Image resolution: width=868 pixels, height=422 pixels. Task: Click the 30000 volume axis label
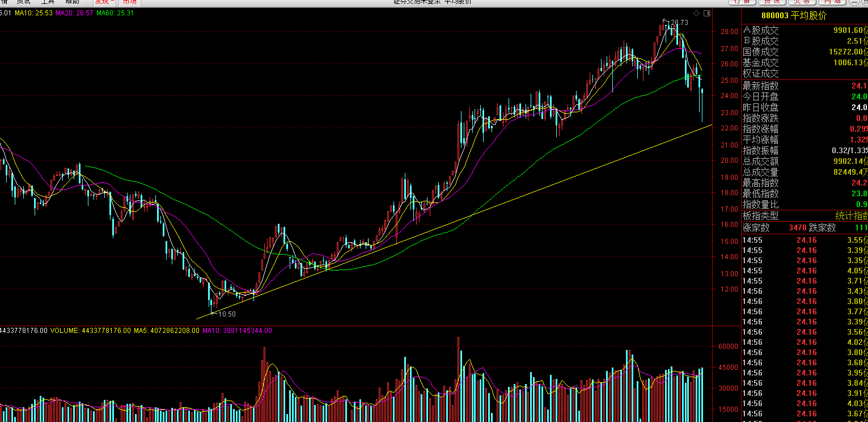click(728, 389)
